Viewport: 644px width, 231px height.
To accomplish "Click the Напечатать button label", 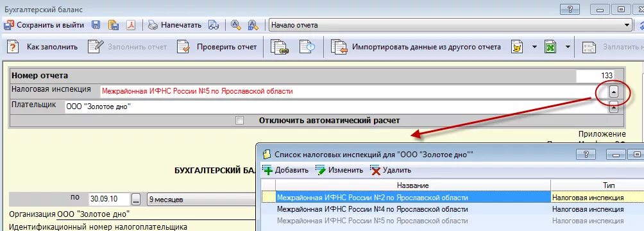I will click(x=181, y=25).
